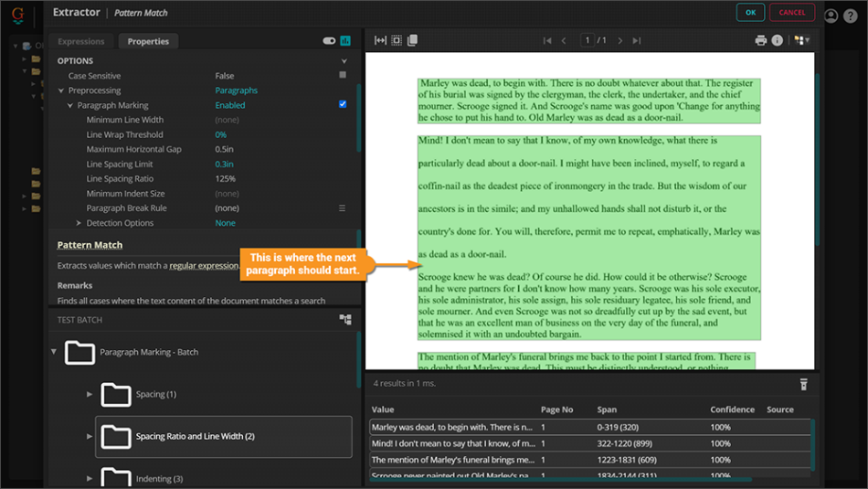
Task: Select the Properties tab
Action: tap(148, 41)
